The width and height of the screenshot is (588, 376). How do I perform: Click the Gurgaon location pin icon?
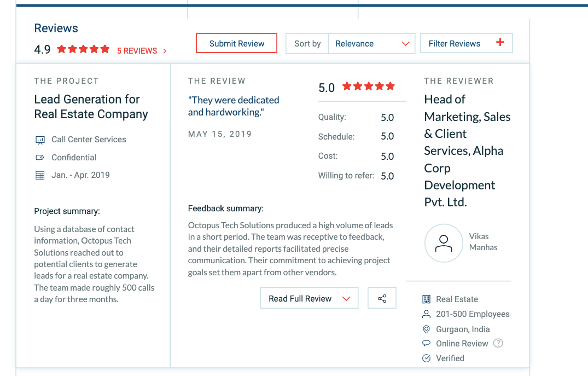[427, 329]
